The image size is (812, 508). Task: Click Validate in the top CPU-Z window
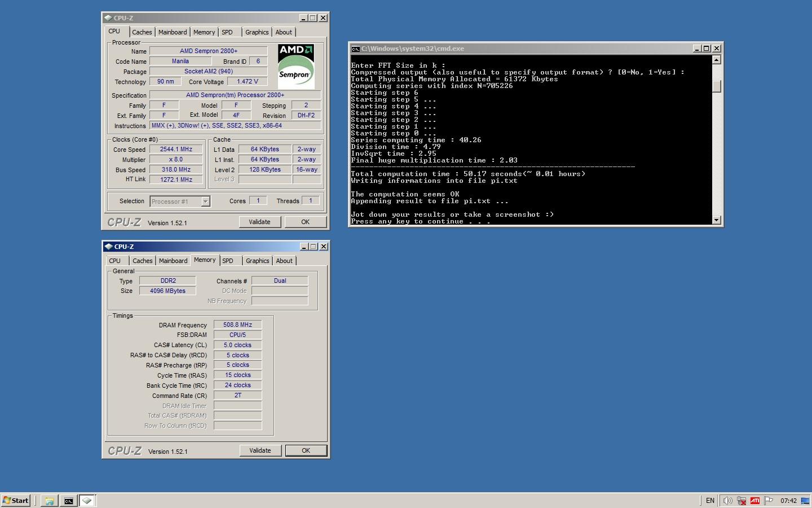pyautogui.click(x=259, y=222)
